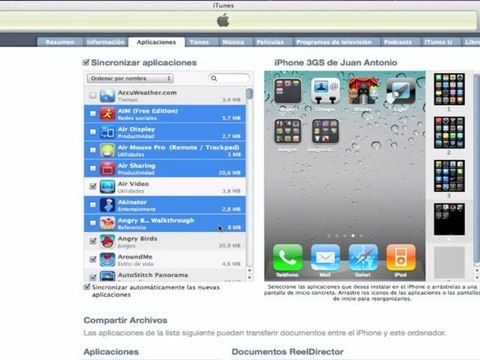Select the blank gray new page thumbnail
Viewport: 480px width, 360px height.
coord(449,262)
